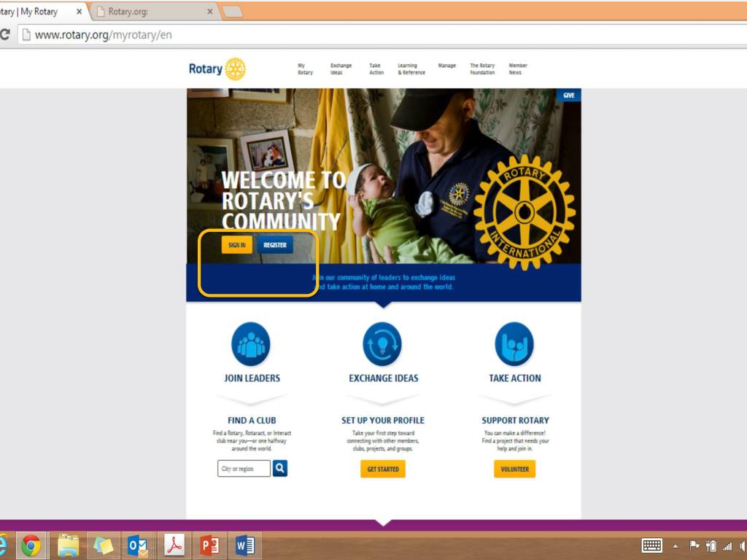Click the Volunteer button
Viewport: 747px width, 560px height.
pyautogui.click(x=514, y=469)
